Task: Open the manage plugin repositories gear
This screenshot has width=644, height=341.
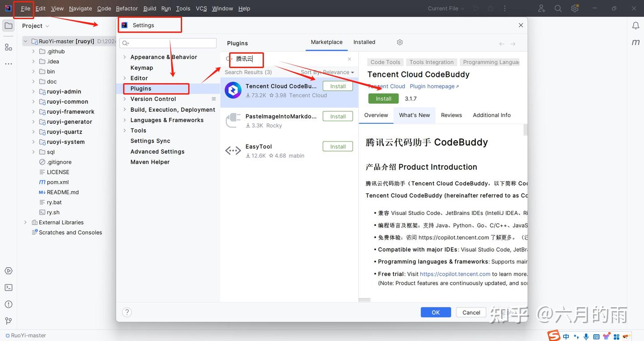Action: tap(399, 42)
